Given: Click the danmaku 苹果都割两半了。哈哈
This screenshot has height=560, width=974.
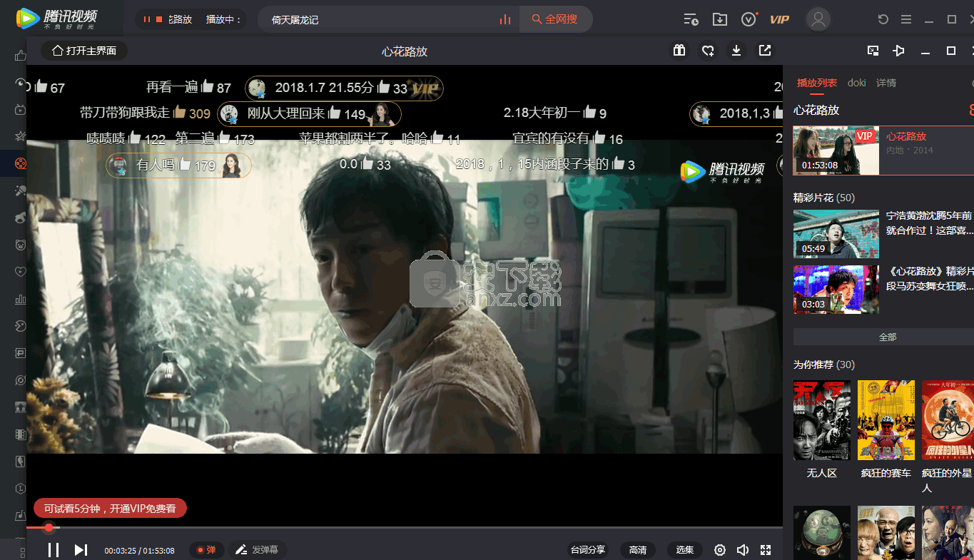Looking at the screenshot, I should (363, 138).
